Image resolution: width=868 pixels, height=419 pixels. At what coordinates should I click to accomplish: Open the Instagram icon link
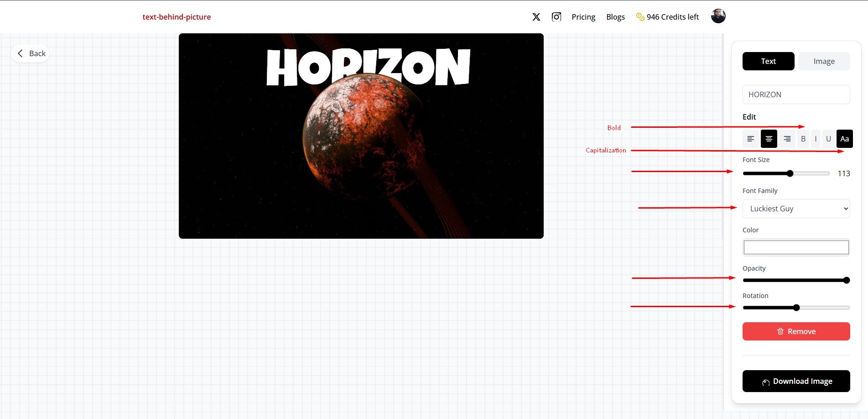(x=556, y=17)
